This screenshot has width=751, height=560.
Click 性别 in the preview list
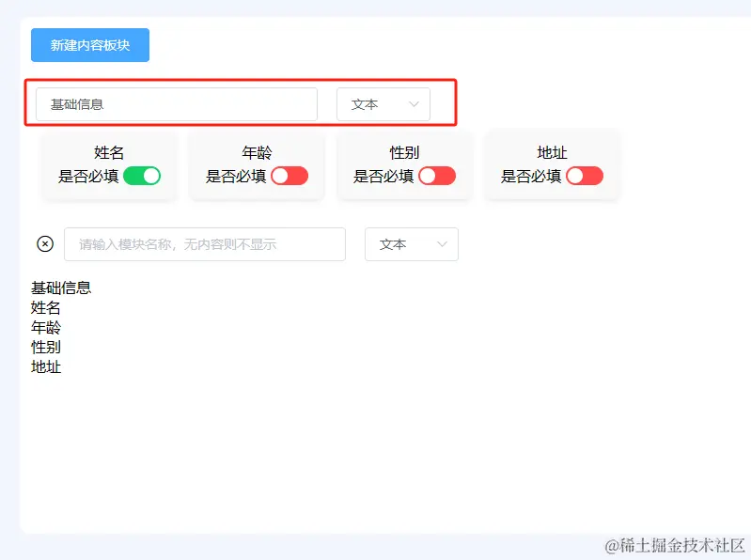(x=45, y=347)
